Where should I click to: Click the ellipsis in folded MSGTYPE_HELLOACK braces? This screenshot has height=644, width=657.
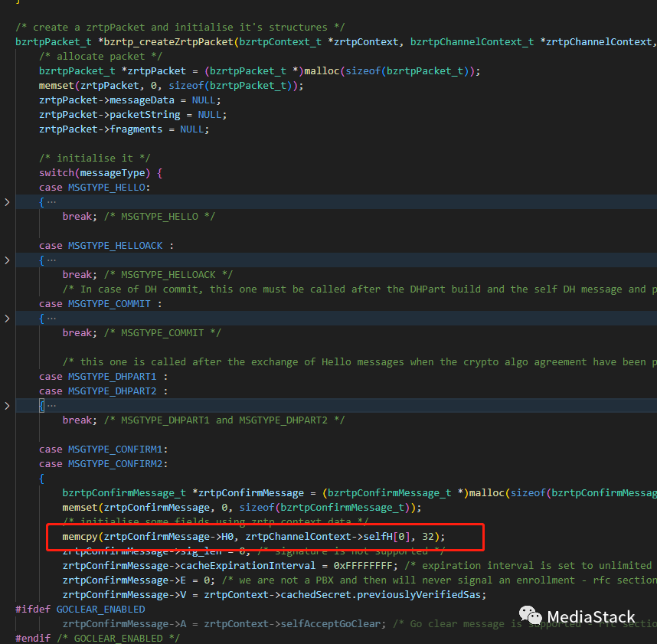pyautogui.click(x=51, y=260)
